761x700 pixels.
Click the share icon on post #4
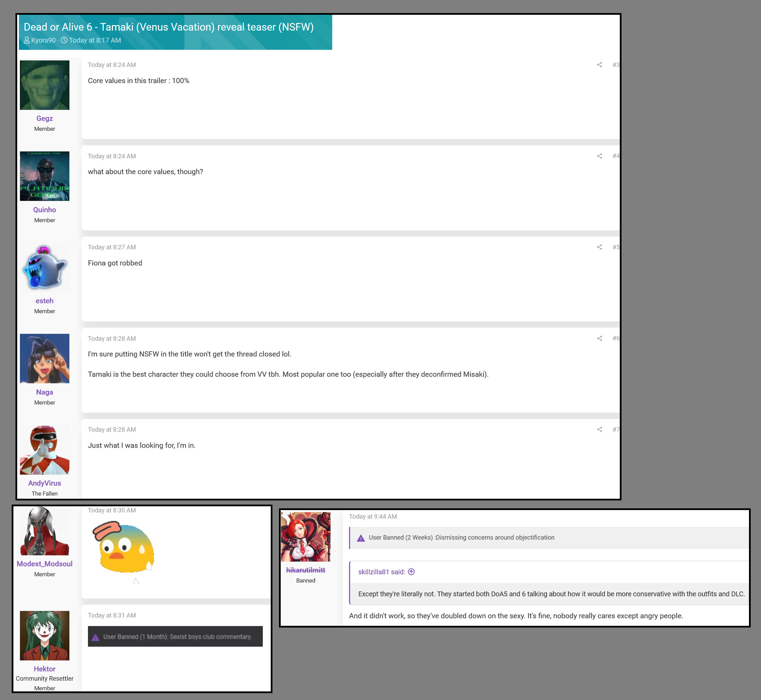(x=599, y=156)
